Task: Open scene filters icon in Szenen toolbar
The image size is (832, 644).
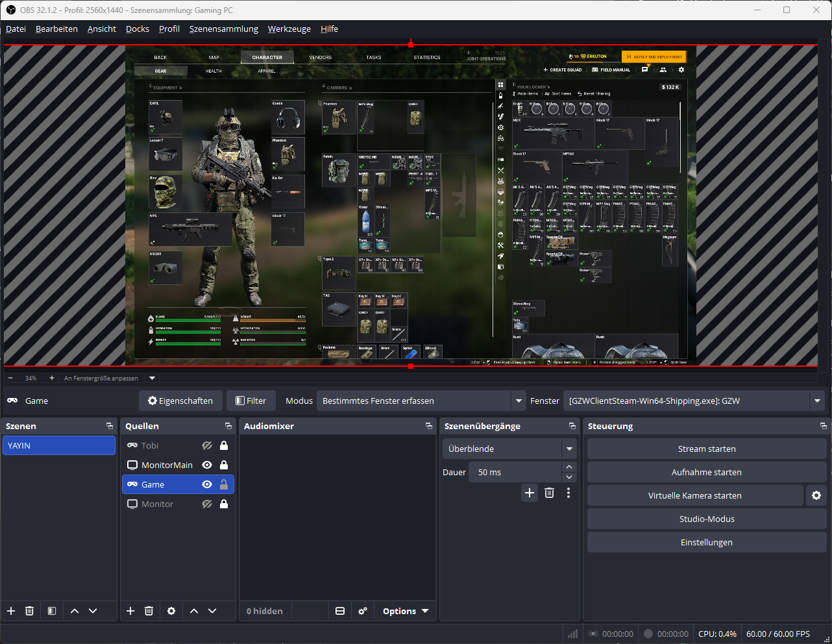Action: coord(52,611)
